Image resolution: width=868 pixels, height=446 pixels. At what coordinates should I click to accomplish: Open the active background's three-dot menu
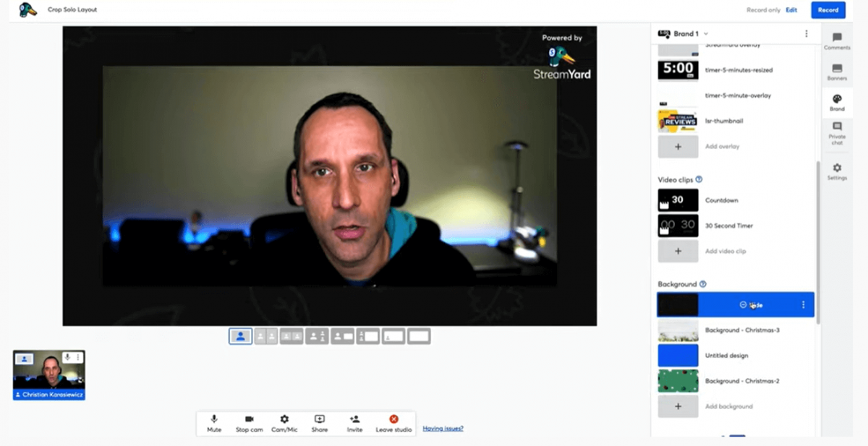(x=803, y=305)
